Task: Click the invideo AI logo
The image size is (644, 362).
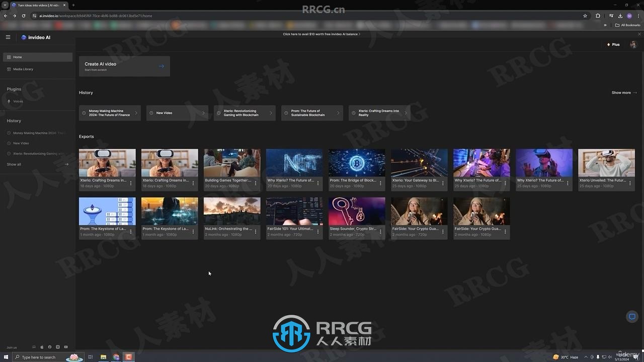Action: point(36,37)
